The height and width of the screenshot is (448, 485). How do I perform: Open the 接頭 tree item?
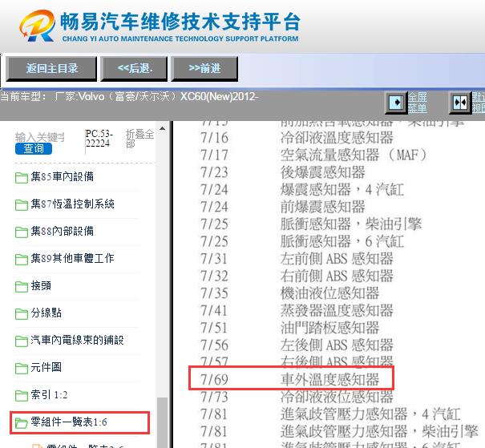coord(41,285)
